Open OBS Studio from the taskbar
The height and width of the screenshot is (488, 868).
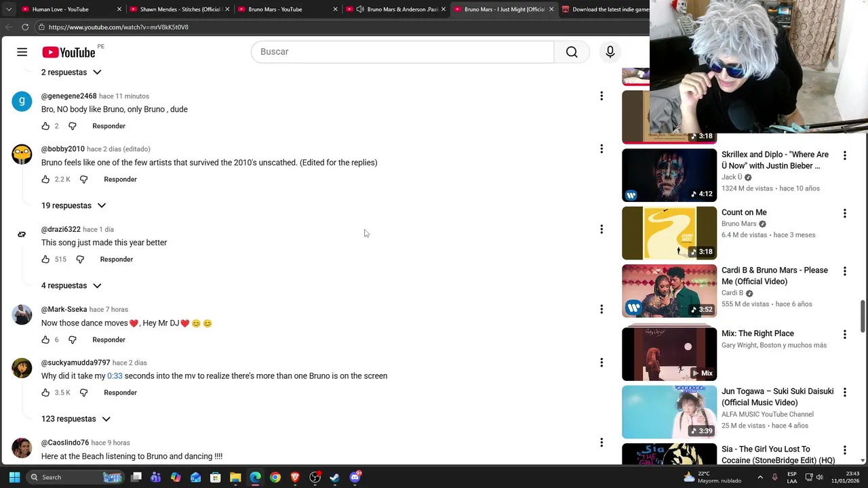[315, 477]
